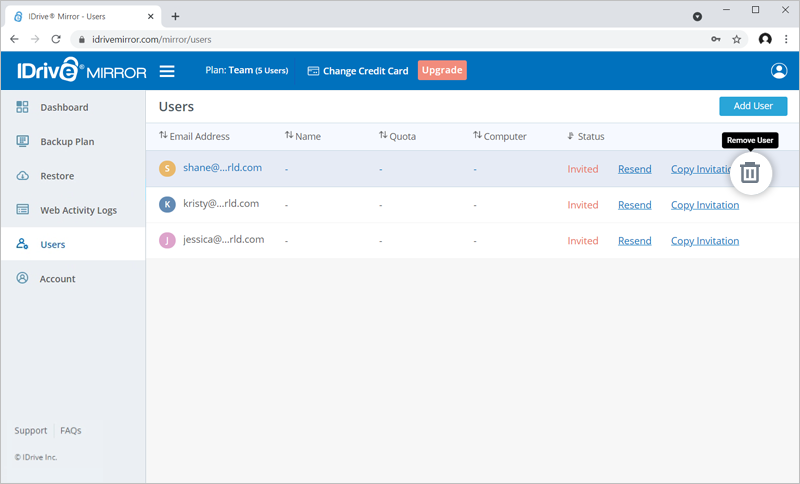The width and height of the screenshot is (800, 484).
Task: Open the Chrome tab search dropdown circle
Action: click(697, 17)
